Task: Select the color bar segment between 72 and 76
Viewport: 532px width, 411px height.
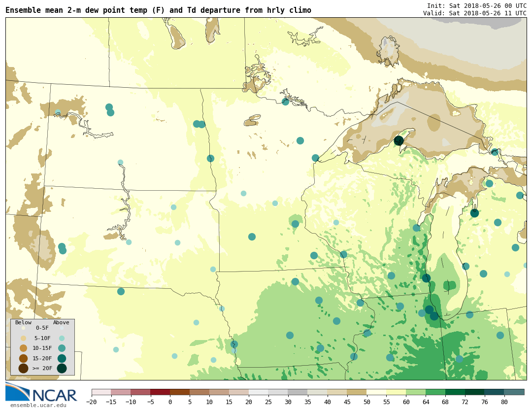Action: [475, 392]
